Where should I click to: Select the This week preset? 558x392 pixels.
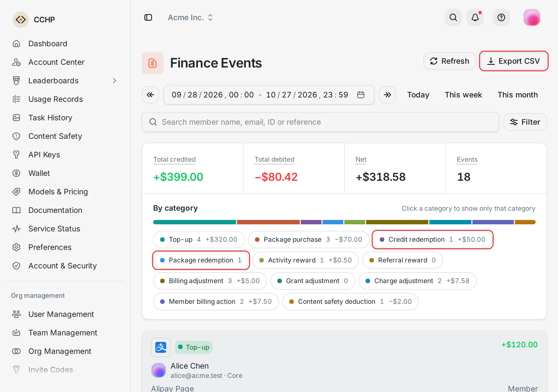(463, 95)
